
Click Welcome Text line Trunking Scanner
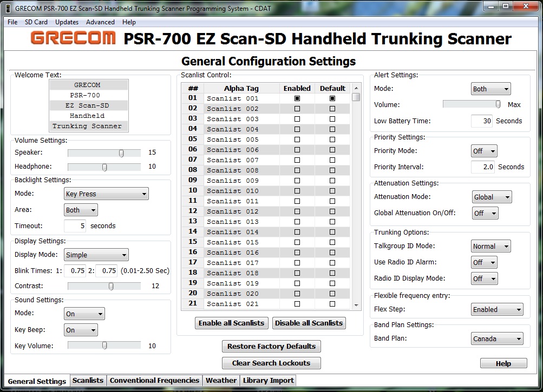click(x=89, y=126)
